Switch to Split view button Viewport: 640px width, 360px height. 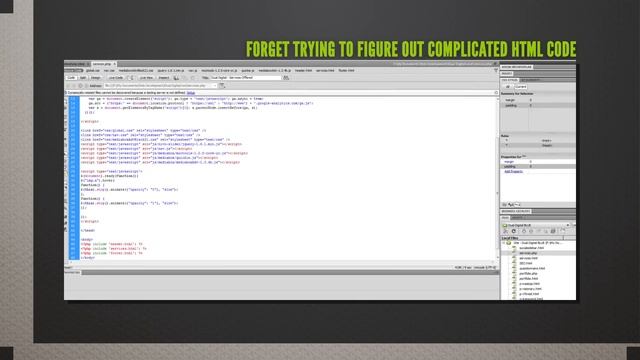point(83,78)
